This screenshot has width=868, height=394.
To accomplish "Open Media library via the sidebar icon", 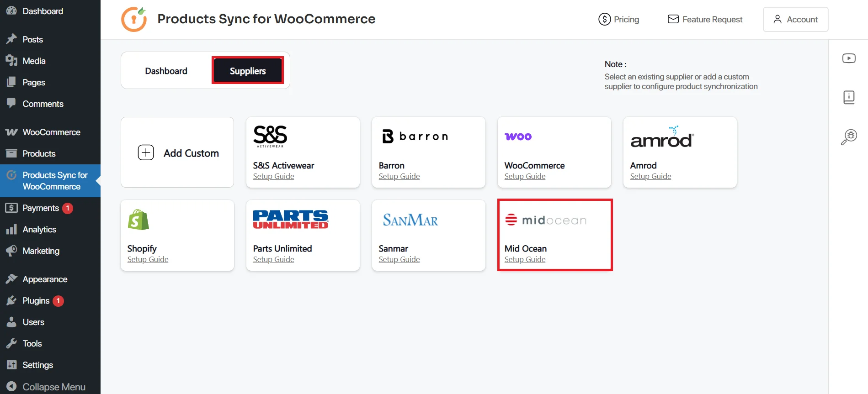I will pos(11,61).
